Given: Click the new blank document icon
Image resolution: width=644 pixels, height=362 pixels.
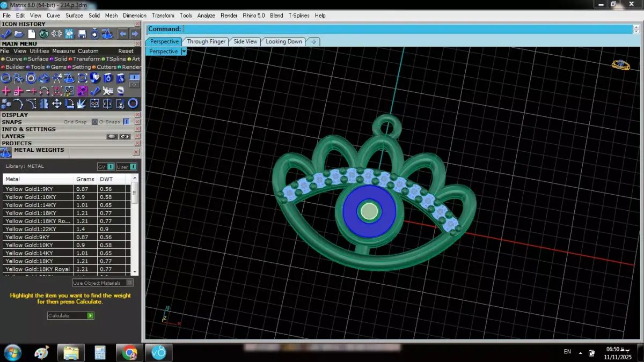Looking at the screenshot, I should coord(32,34).
